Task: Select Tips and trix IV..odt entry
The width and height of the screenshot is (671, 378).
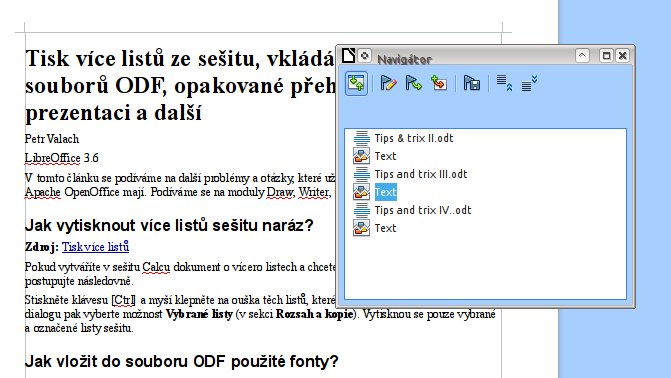Action: click(423, 210)
